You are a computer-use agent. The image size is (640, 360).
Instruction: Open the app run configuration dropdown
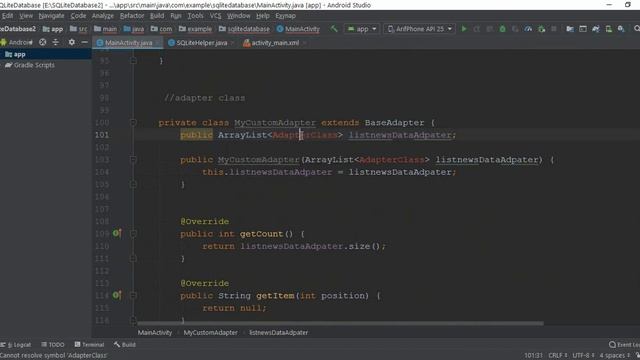click(362, 29)
